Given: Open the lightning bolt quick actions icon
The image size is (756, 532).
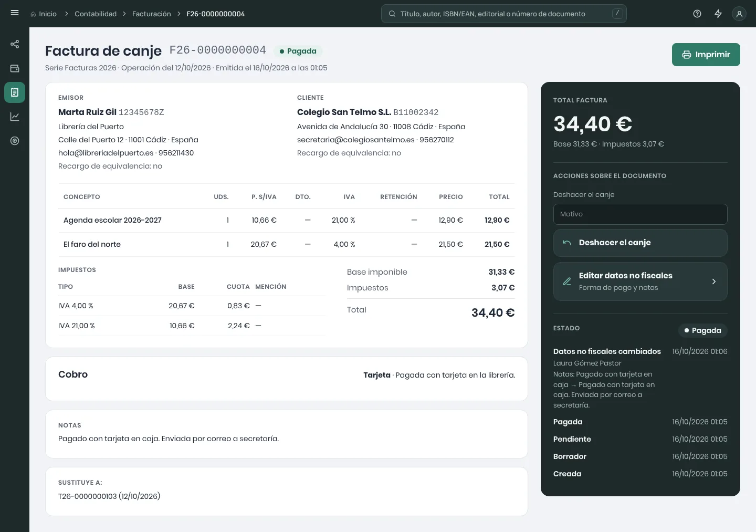Looking at the screenshot, I should pos(718,14).
